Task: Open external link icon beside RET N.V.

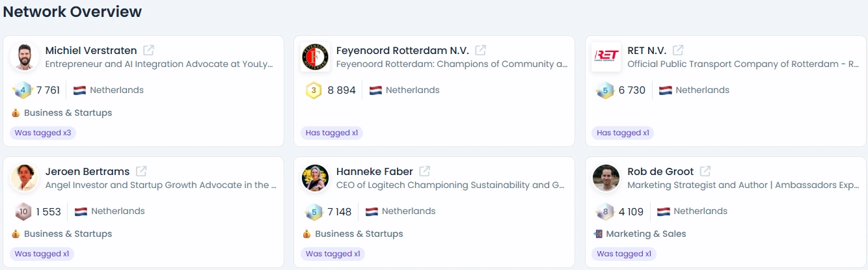Action: point(678,50)
